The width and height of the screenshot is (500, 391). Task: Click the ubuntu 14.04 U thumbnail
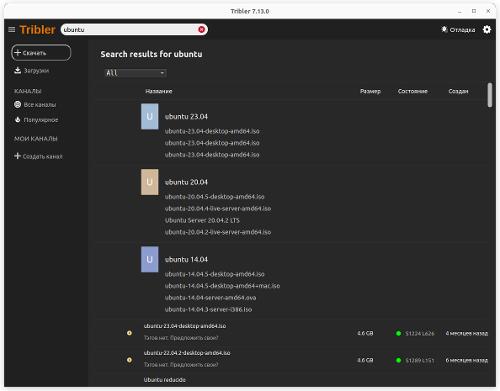(150, 259)
